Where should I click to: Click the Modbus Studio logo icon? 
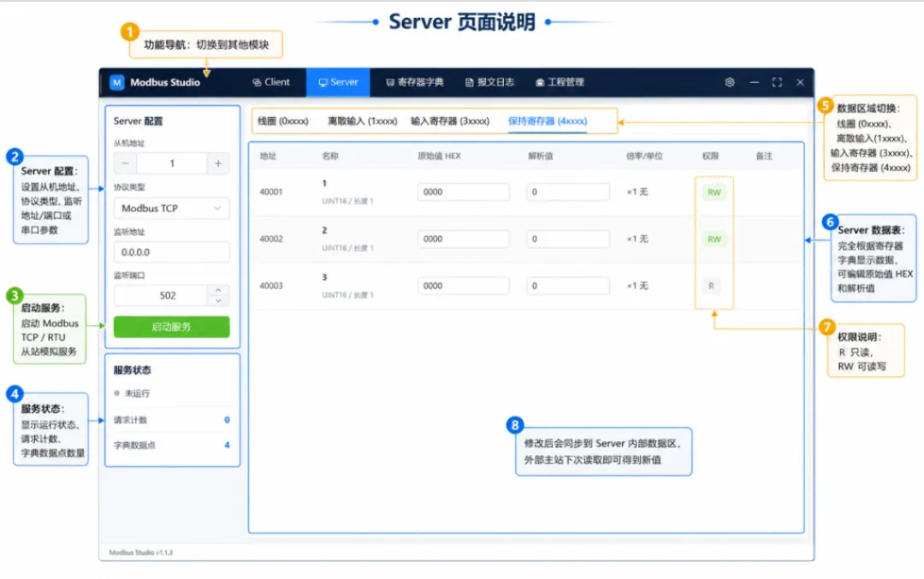(x=116, y=82)
